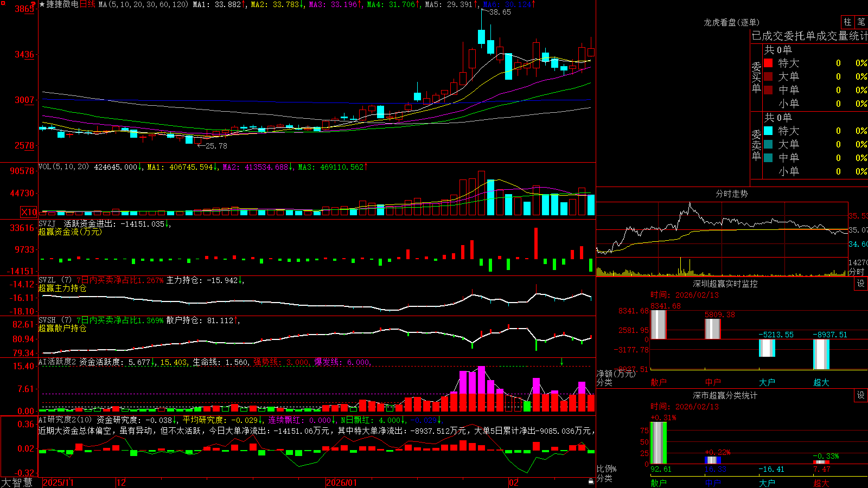Click 大户 bar labeled -5213.55

pos(767,348)
